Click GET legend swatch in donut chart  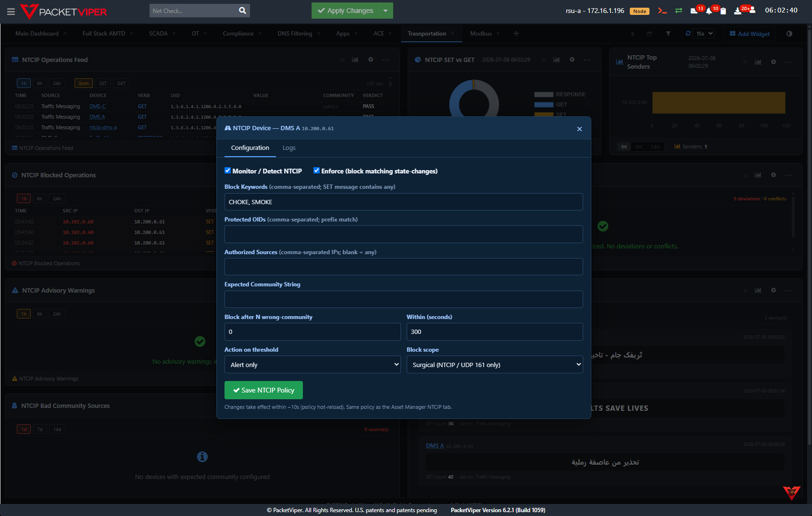click(x=544, y=105)
